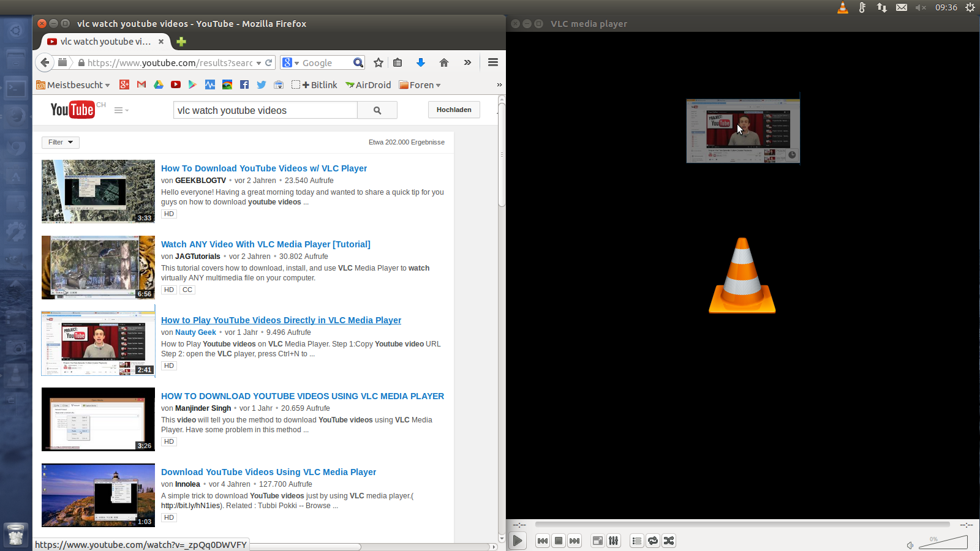The width and height of the screenshot is (980, 551).
Task: Mute VLC via speaker icon
Action: 910,545
